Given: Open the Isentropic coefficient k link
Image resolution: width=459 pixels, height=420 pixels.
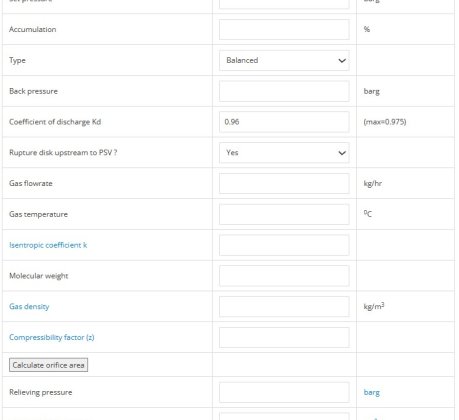Looking at the screenshot, I should 48,245.
